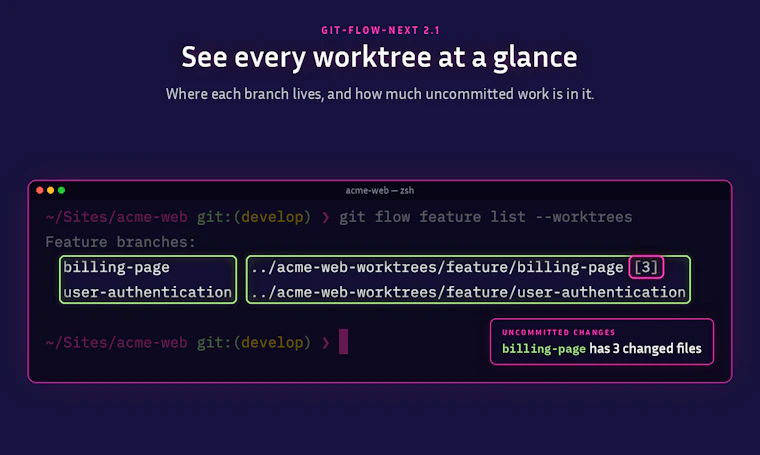760x455 pixels.
Task: Click the '[3]' changed files count badge
Action: pyautogui.click(x=646, y=267)
